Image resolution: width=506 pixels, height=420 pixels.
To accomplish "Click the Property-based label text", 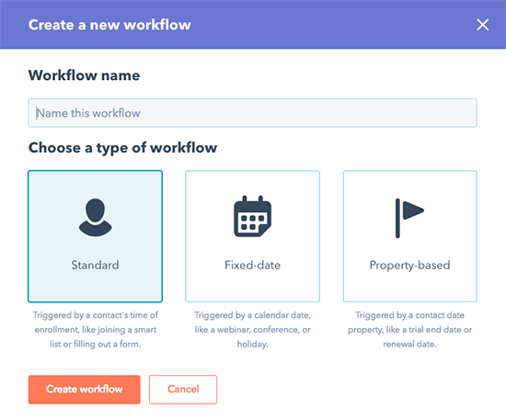I will [409, 266].
